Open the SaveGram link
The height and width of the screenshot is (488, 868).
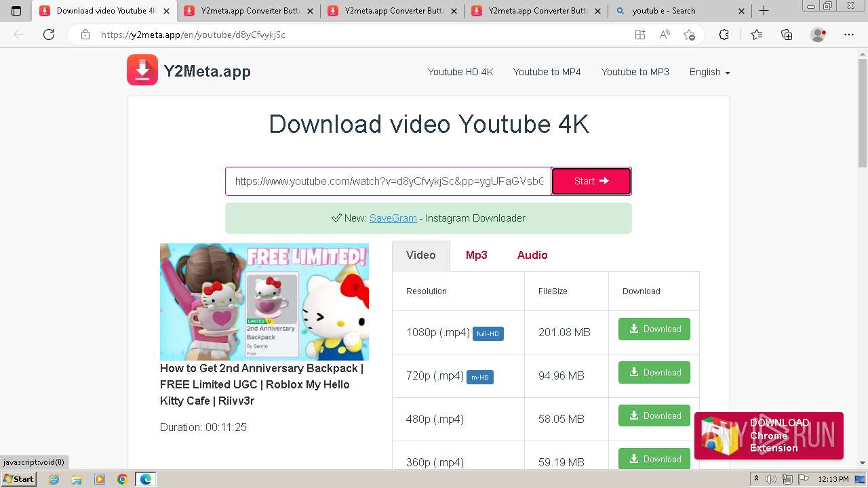tap(393, 218)
